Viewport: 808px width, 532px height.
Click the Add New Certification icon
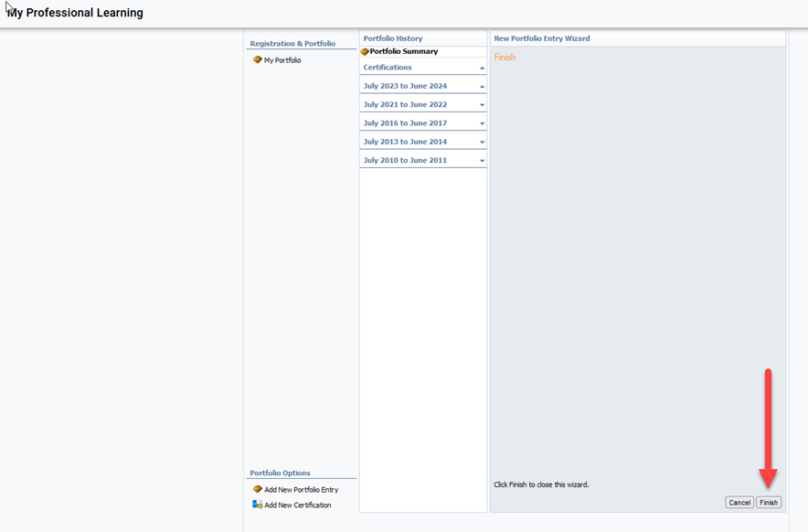pyautogui.click(x=258, y=505)
